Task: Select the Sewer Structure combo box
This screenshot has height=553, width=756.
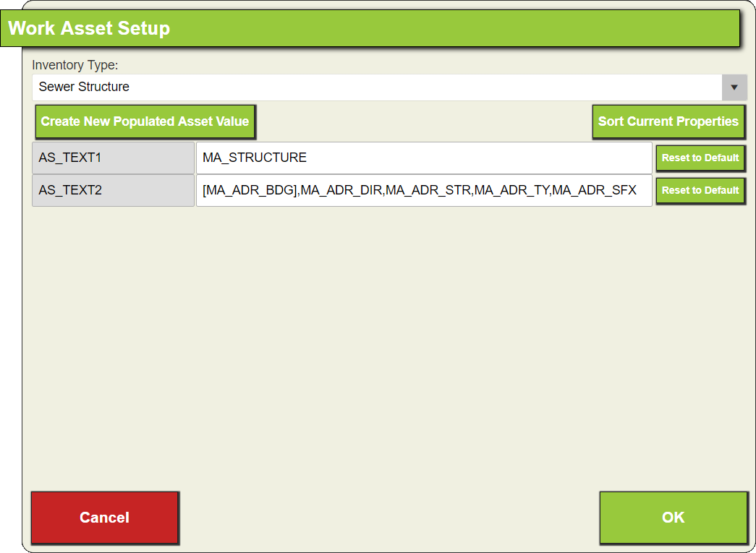Action: pyautogui.click(x=389, y=87)
